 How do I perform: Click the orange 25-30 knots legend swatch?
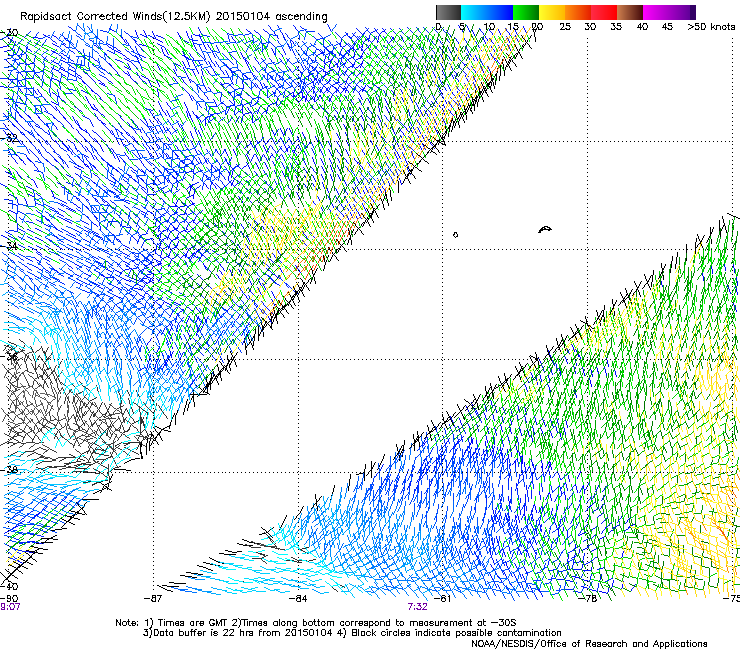(x=578, y=12)
